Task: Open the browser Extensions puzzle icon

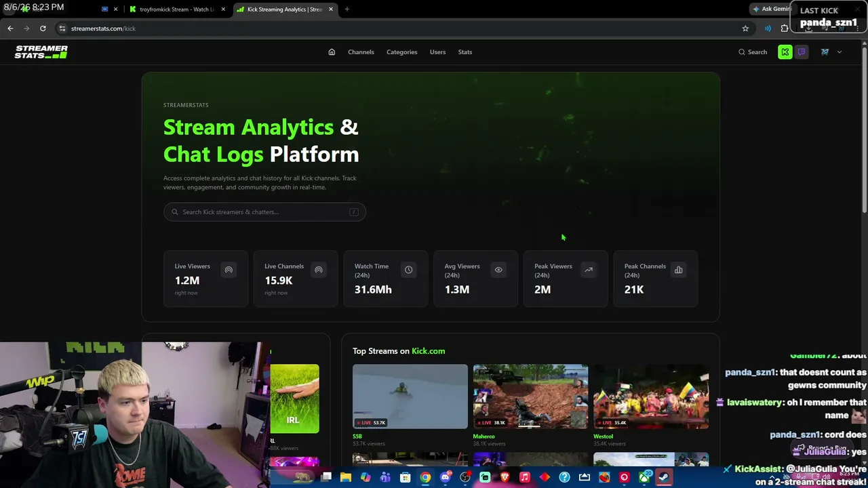Action: tap(785, 28)
